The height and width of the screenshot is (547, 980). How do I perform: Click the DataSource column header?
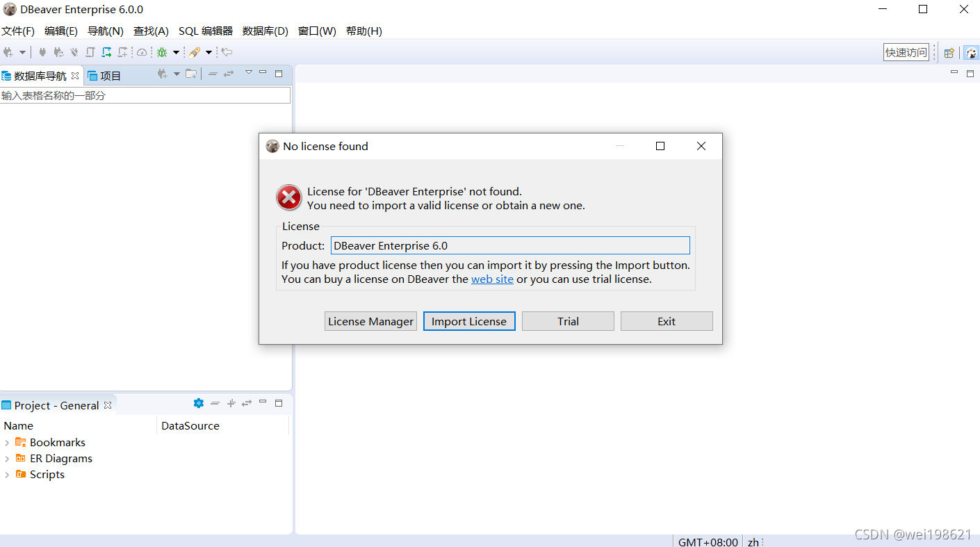point(223,425)
